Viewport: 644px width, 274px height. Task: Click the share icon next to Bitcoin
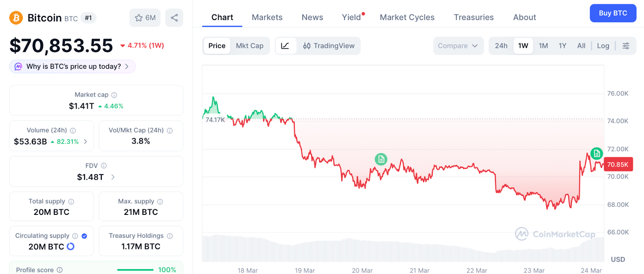point(174,18)
